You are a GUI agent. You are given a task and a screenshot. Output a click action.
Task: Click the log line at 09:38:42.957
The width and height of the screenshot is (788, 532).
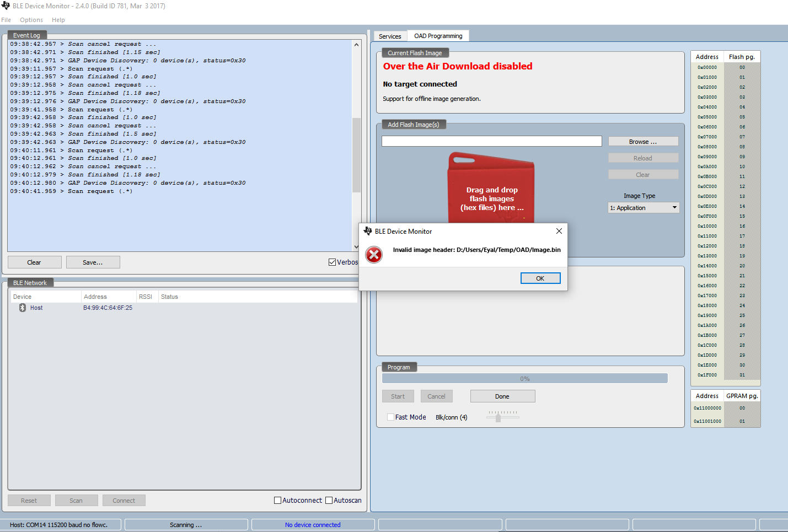(83, 44)
